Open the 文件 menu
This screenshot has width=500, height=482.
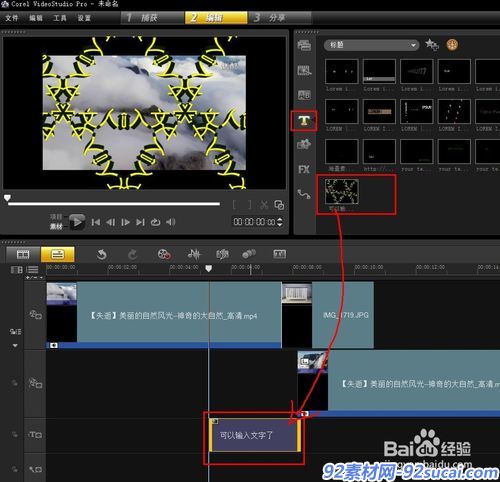pyautogui.click(x=12, y=18)
